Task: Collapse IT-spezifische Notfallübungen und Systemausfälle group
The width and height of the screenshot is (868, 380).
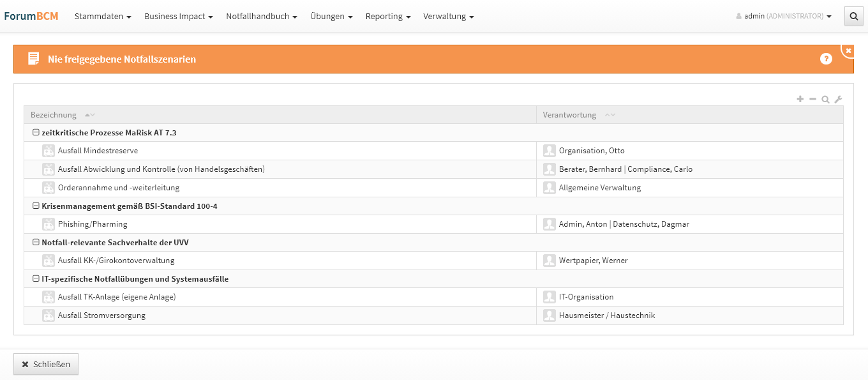Action: 36,279
